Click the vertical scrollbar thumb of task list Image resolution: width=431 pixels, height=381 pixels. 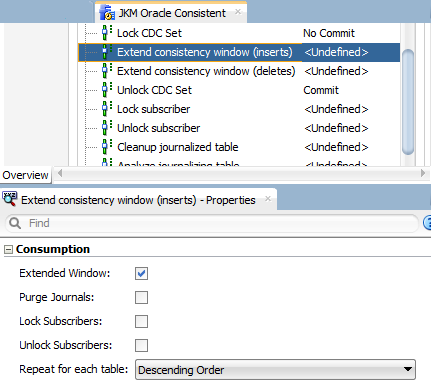408,102
